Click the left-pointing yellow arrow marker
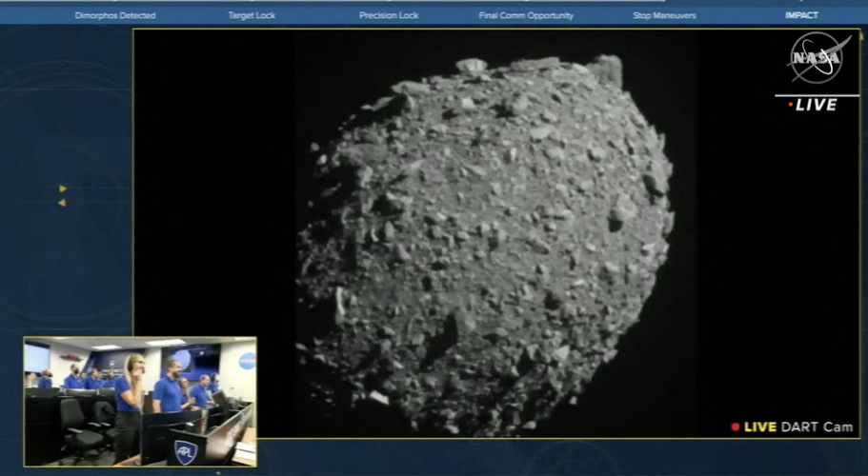 pyautogui.click(x=62, y=203)
